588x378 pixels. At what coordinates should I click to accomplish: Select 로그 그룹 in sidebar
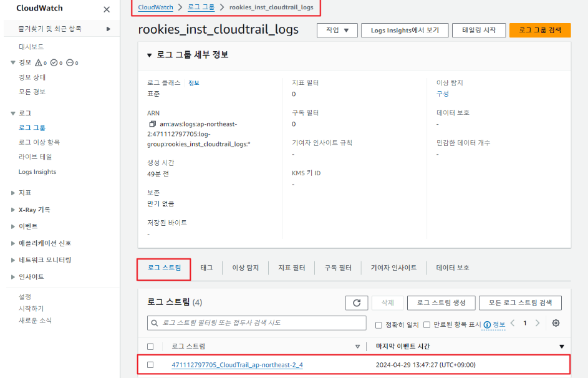pos(32,128)
